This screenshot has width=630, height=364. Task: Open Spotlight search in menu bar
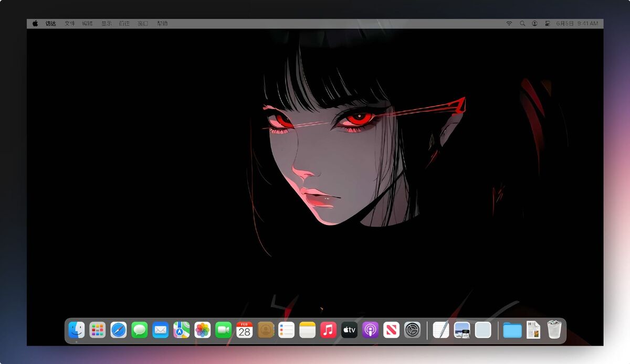522,24
